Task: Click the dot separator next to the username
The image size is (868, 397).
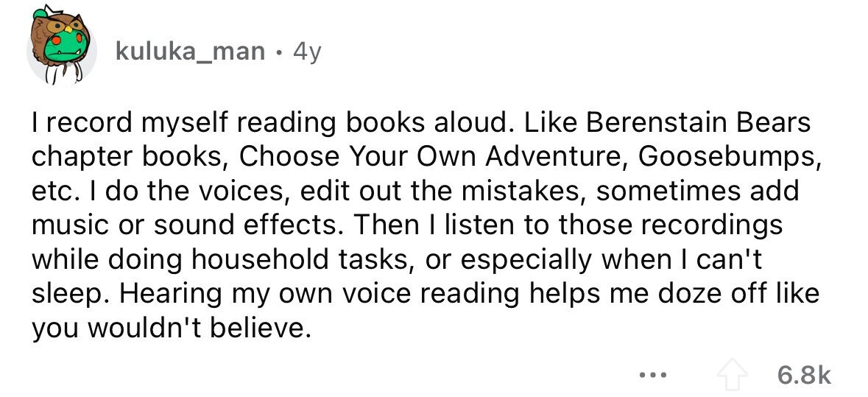Action: click(279, 53)
